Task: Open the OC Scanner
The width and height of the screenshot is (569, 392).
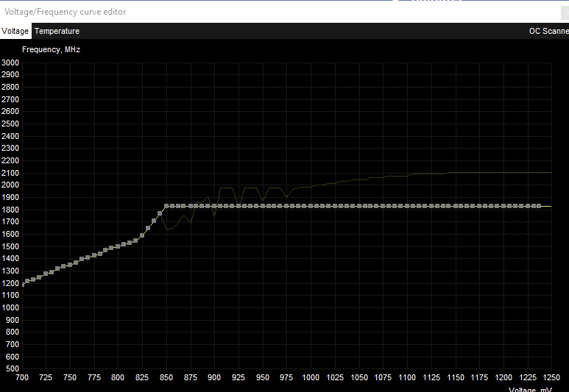Action: pyautogui.click(x=548, y=31)
